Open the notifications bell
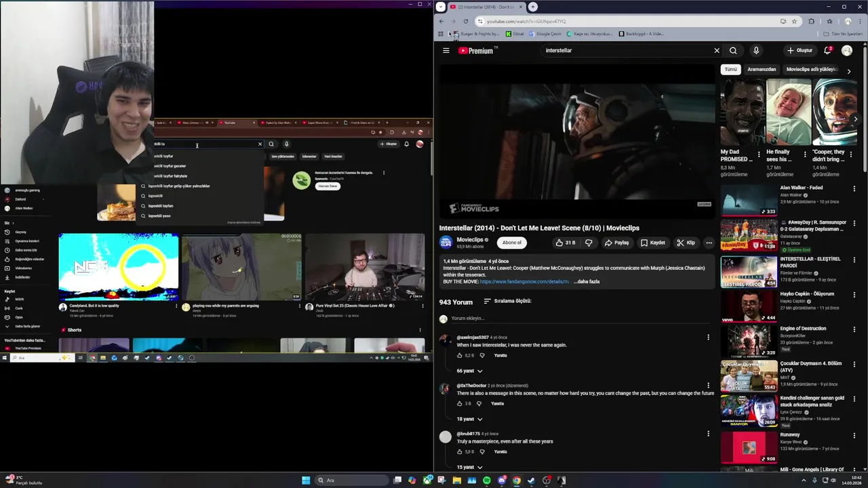This screenshot has height=488, width=868. (x=827, y=50)
